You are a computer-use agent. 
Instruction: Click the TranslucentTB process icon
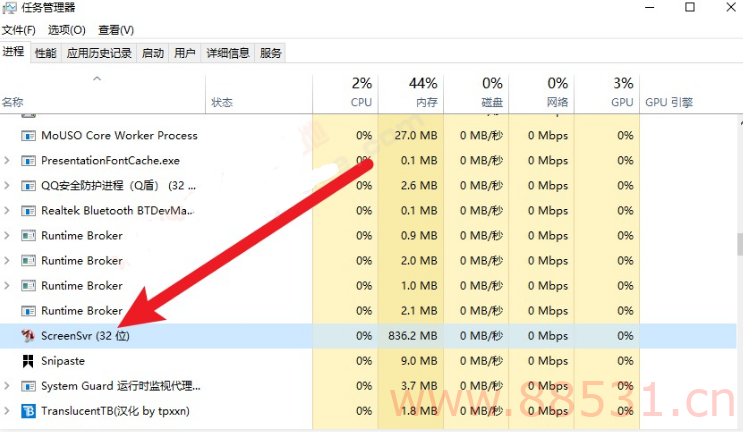(x=28, y=411)
